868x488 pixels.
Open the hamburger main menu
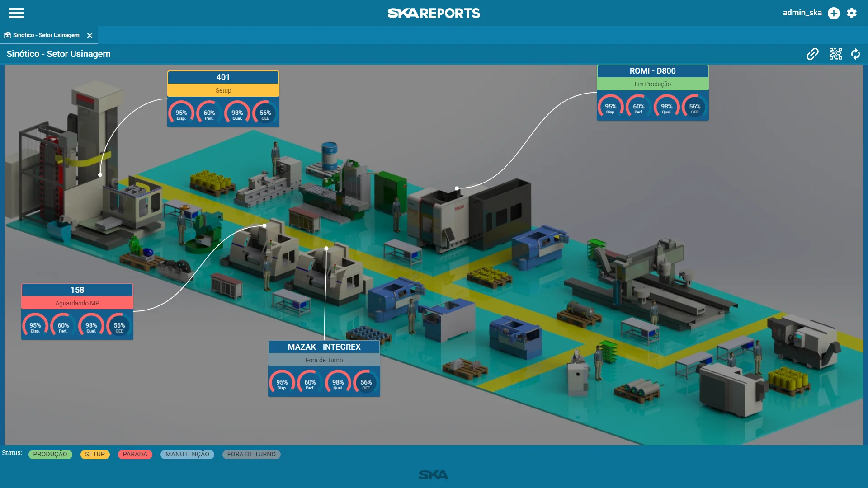[16, 13]
